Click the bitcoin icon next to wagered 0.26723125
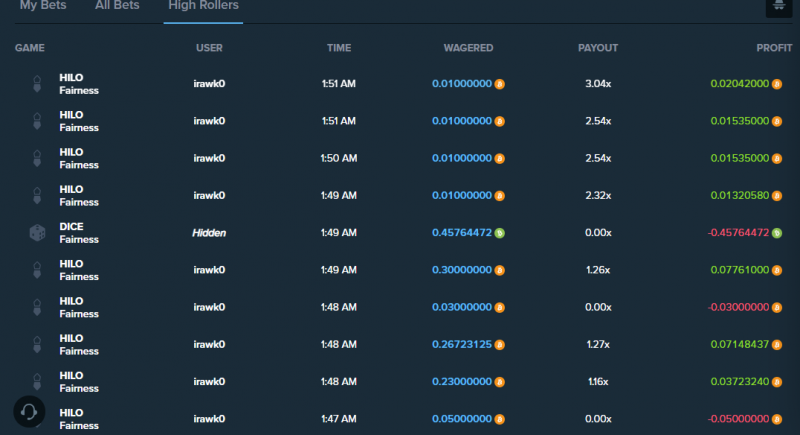Screen dimensions: 800x435 [499, 345]
